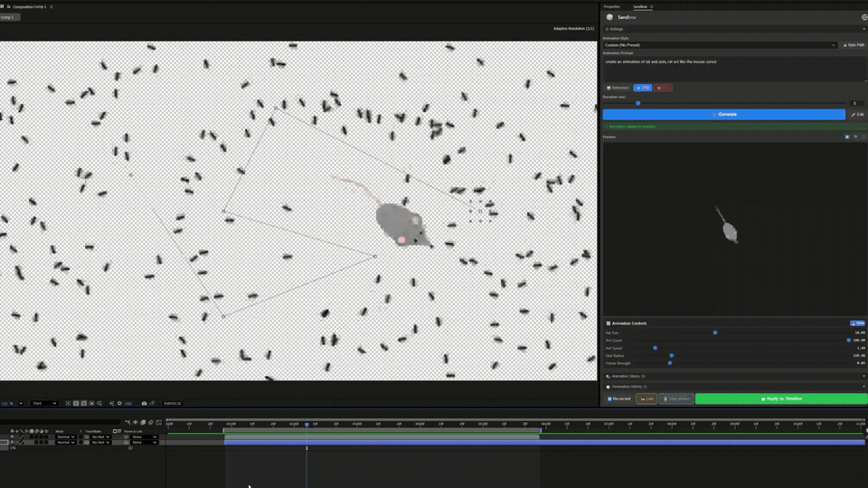Screen dimensions: 868x488
Task: Click the Save button in Animation Controls
Action: point(857,323)
